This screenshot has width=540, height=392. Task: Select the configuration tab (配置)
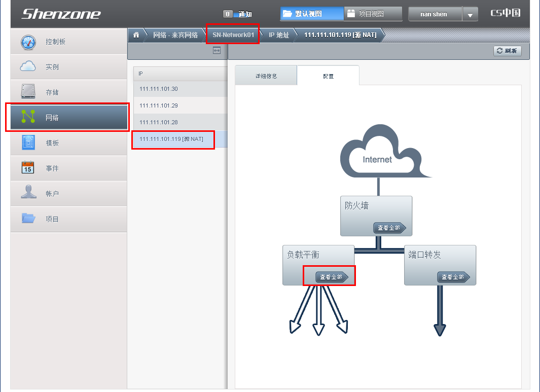pos(328,76)
